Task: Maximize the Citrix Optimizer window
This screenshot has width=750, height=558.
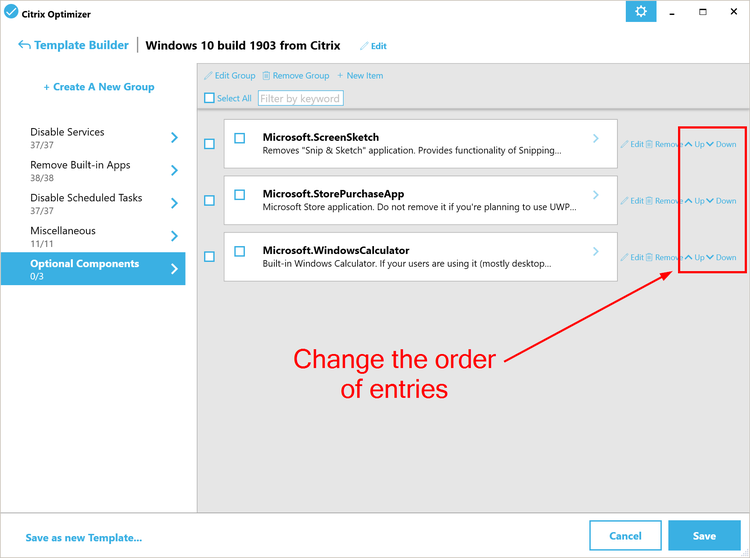Action: 703,12
